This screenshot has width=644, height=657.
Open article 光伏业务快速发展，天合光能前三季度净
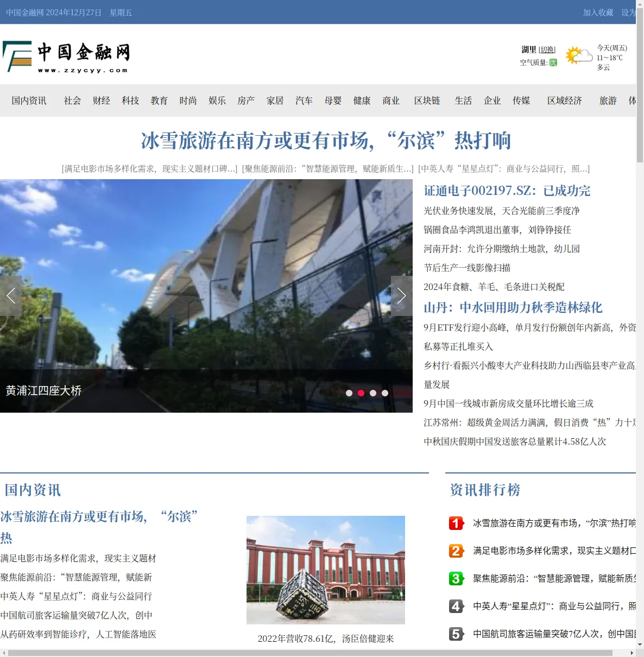tap(502, 211)
